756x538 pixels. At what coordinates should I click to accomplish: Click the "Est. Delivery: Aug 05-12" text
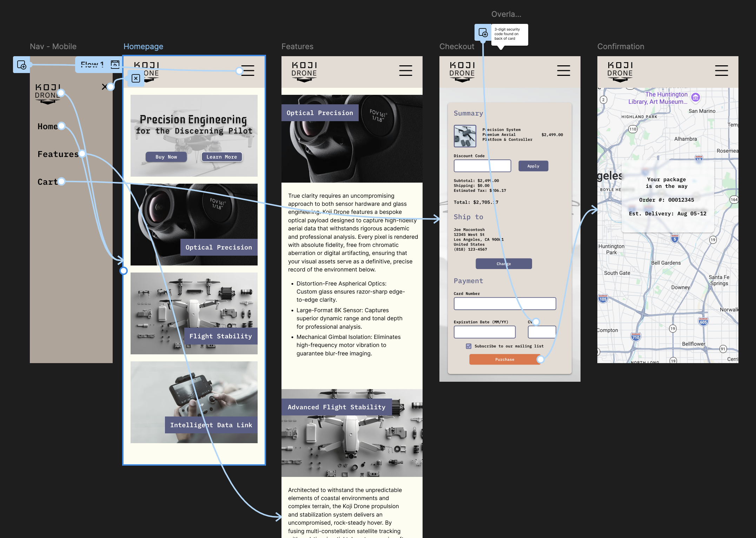668,214
